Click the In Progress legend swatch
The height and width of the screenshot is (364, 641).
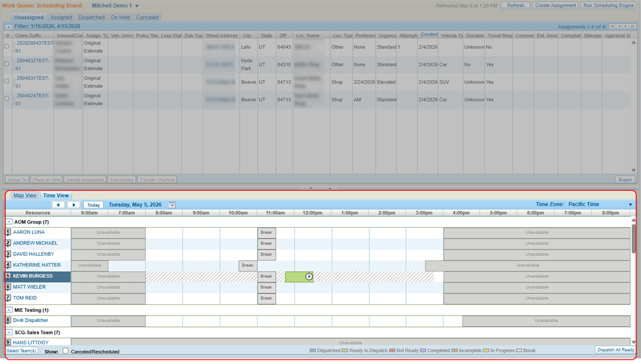486,350
